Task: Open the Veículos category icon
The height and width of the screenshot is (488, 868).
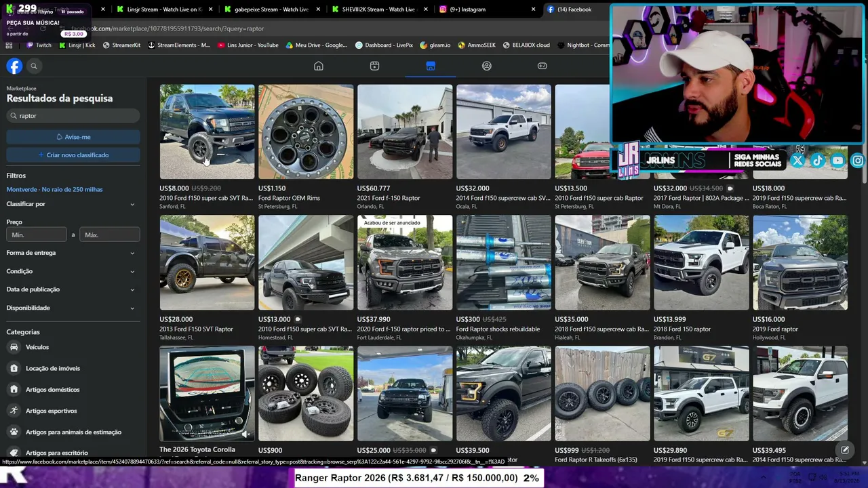Action: click(x=14, y=347)
